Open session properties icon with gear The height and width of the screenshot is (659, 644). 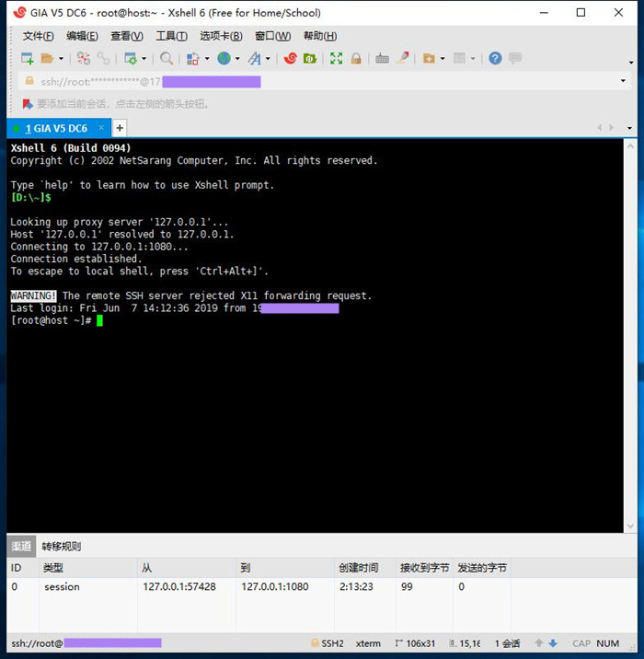[x=131, y=58]
